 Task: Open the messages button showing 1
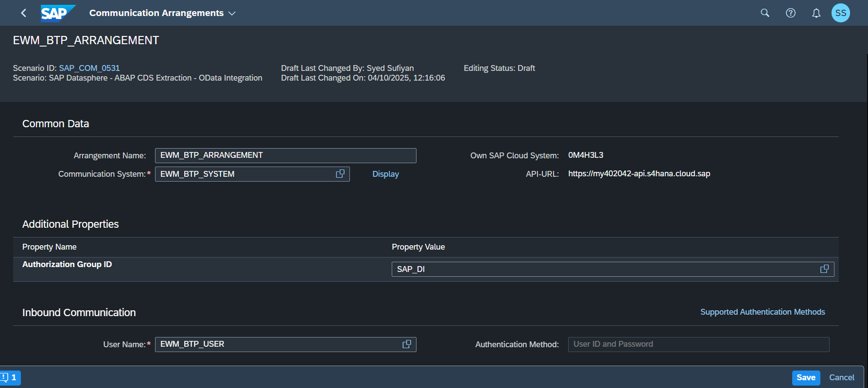tap(10, 378)
